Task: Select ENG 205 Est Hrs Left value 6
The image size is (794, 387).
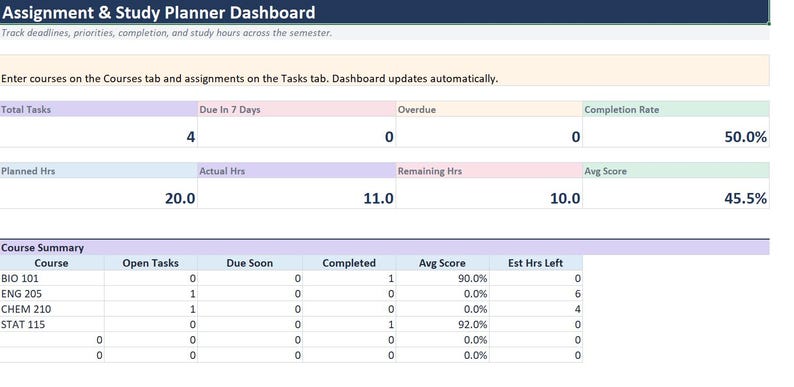Action: (536, 293)
